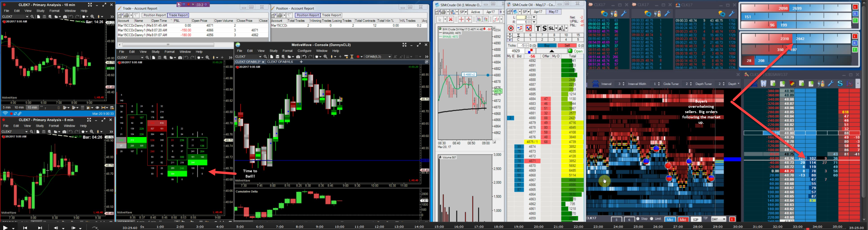The width and height of the screenshot is (868, 230).
Task: Click the calendar icon in the 15 min chart footer
Action: click(112, 108)
